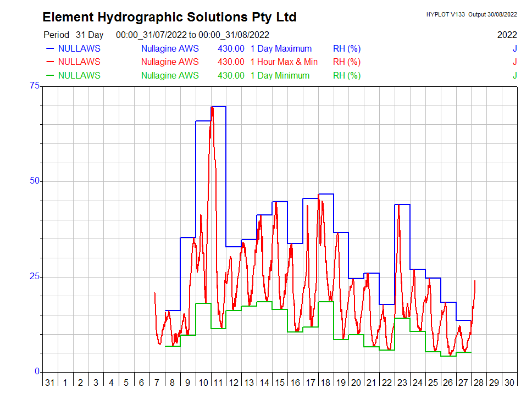Select the "1 Day Minimum" legend label
532x399 pixels.
point(280,76)
